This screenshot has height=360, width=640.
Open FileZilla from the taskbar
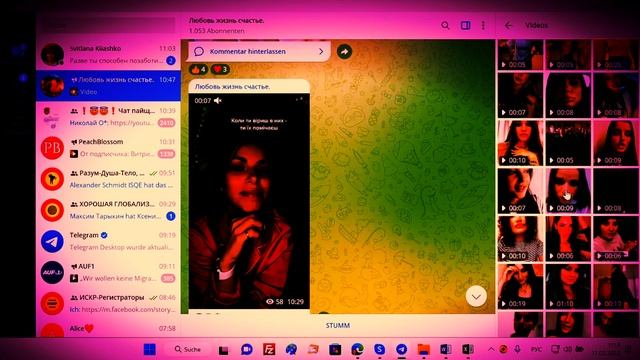coord(269,349)
